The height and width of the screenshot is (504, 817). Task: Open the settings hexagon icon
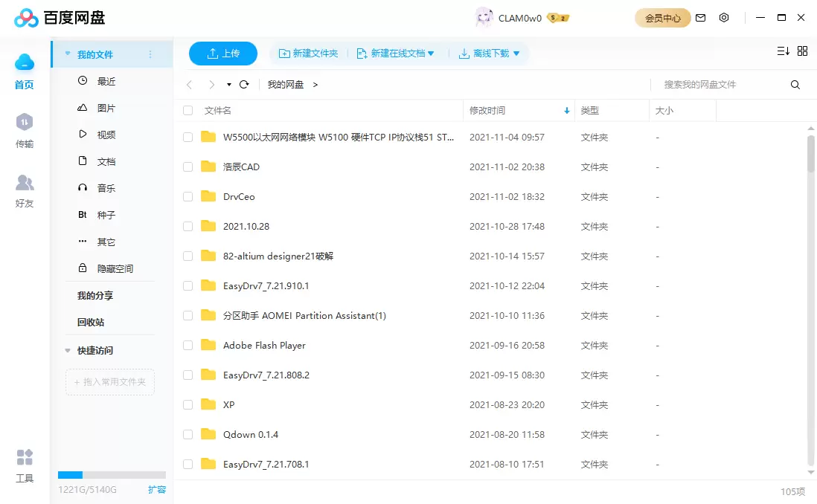click(724, 18)
